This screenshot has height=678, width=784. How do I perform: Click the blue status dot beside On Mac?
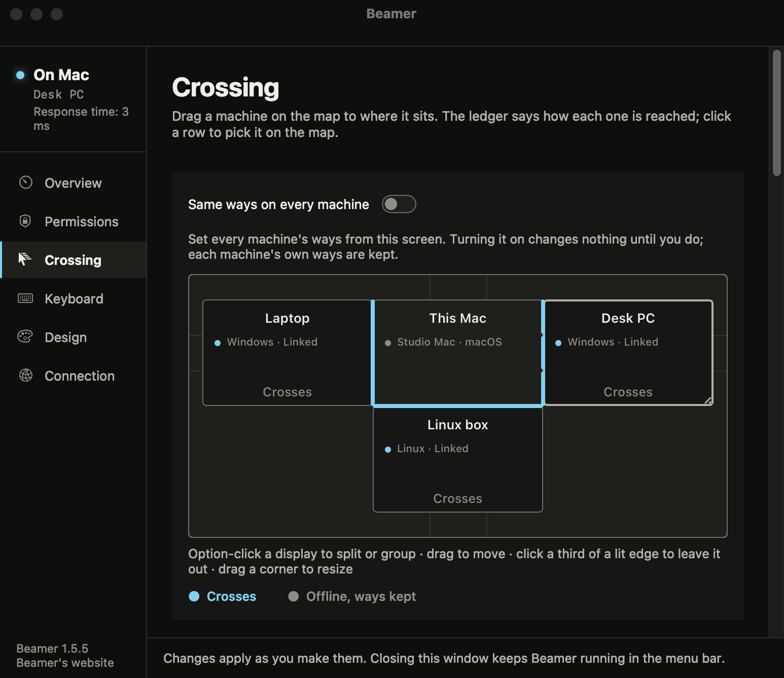(x=20, y=75)
